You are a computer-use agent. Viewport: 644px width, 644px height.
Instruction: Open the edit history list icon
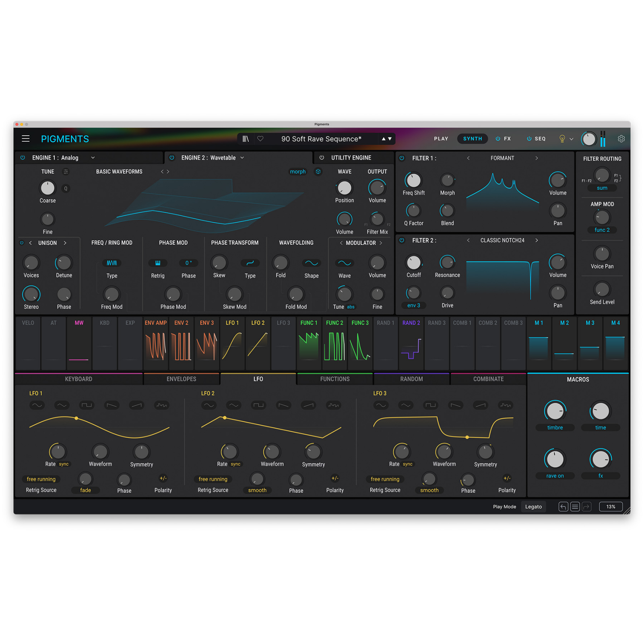[575, 507]
